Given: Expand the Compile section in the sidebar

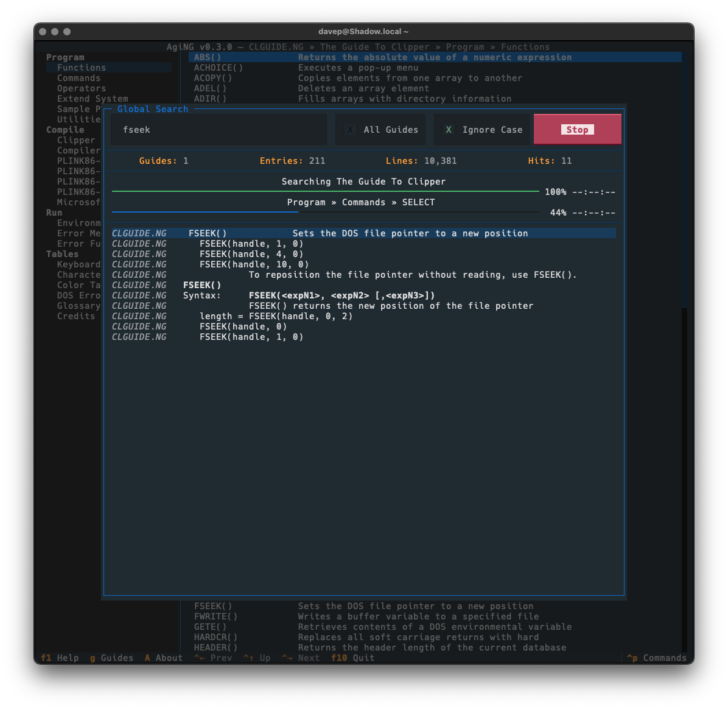Looking at the screenshot, I should pos(65,130).
